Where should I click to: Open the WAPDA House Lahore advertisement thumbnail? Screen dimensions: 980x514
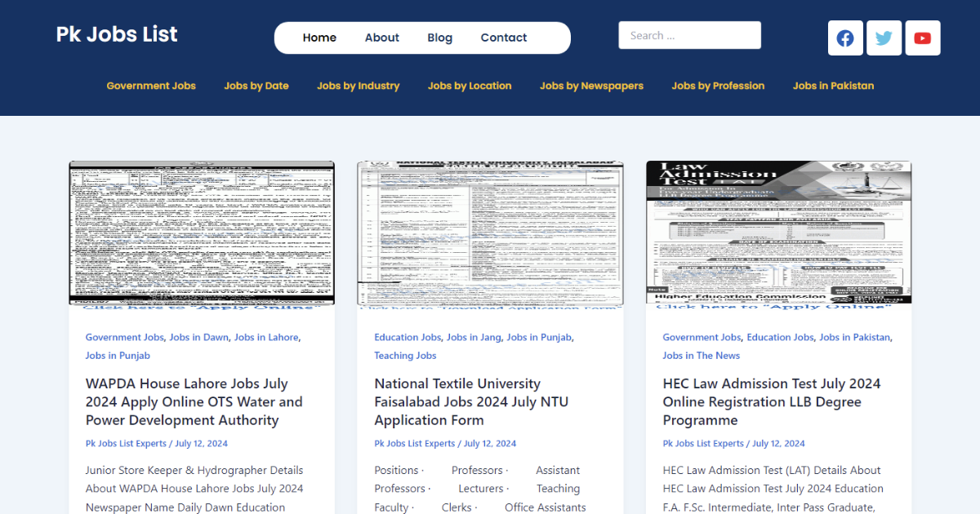(202, 234)
